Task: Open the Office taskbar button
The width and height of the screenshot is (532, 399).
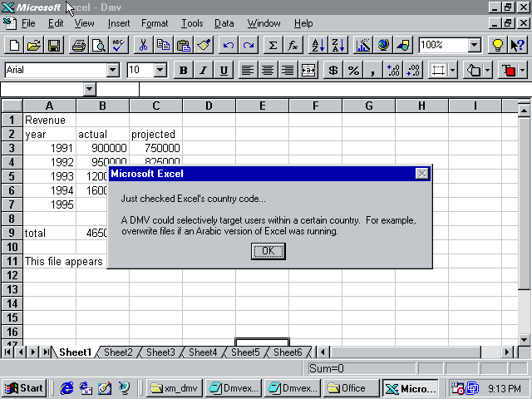Action: 351,388
